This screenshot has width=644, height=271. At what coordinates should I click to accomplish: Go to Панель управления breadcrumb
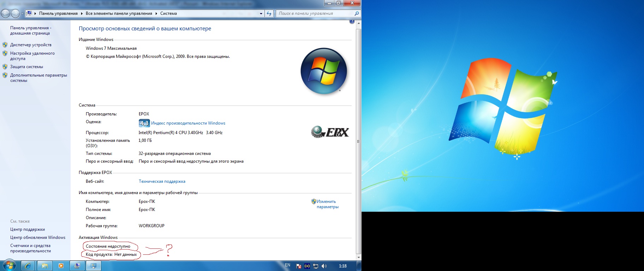tap(58, 13)
